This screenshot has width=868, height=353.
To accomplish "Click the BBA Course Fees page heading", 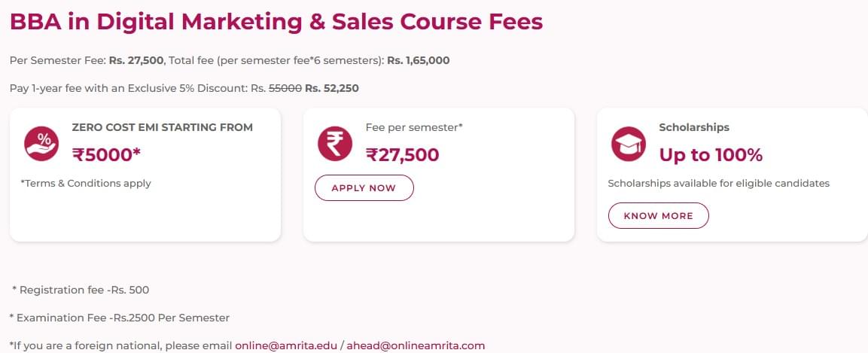I will pos(276,21).
